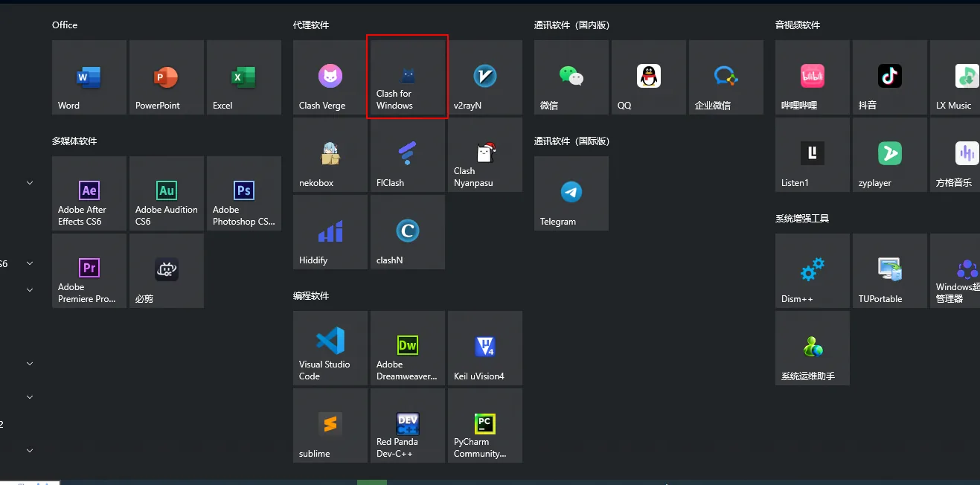Launch Adobe Dreamweaver tile

point(408,348)
